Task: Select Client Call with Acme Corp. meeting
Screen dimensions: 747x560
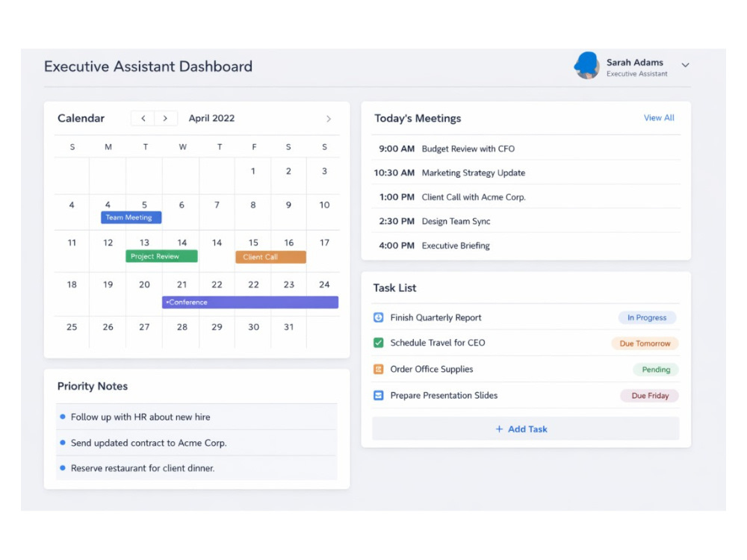Action: coord(526,197)
